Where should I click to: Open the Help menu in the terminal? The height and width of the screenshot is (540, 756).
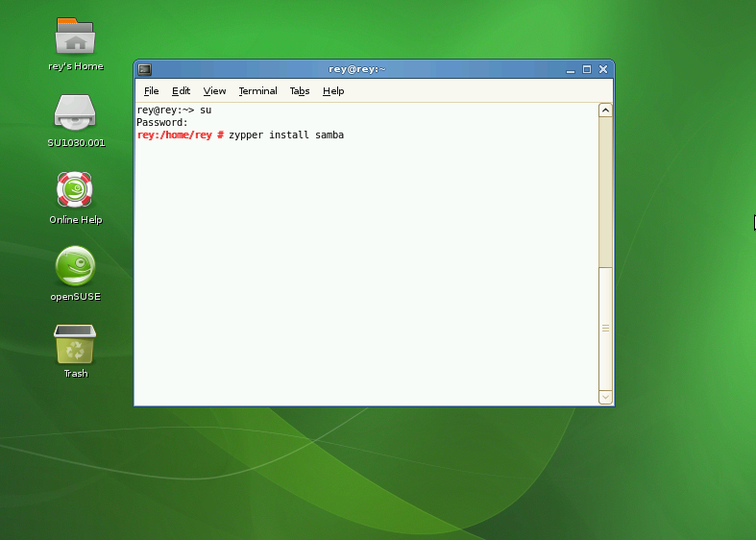[333, 91]
